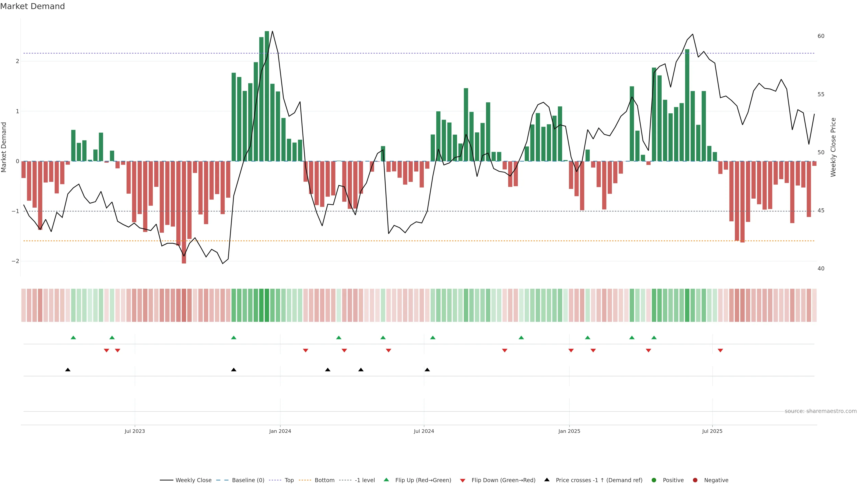The width and height of the screenshot is (868, 488).
Task: Click the Jan 2024 x-axis label
Action: coord(280,431)
